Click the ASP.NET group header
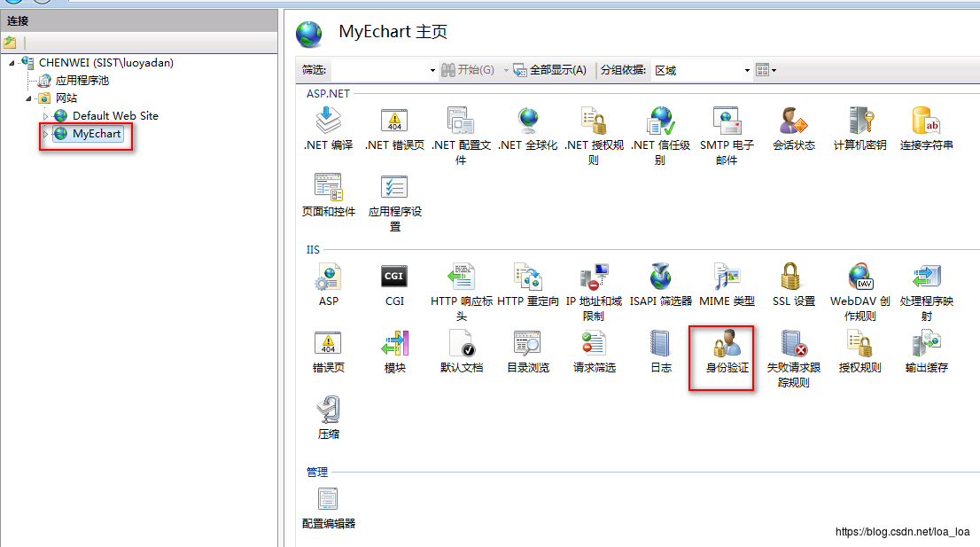980x547 pixels. click(328, 94)
